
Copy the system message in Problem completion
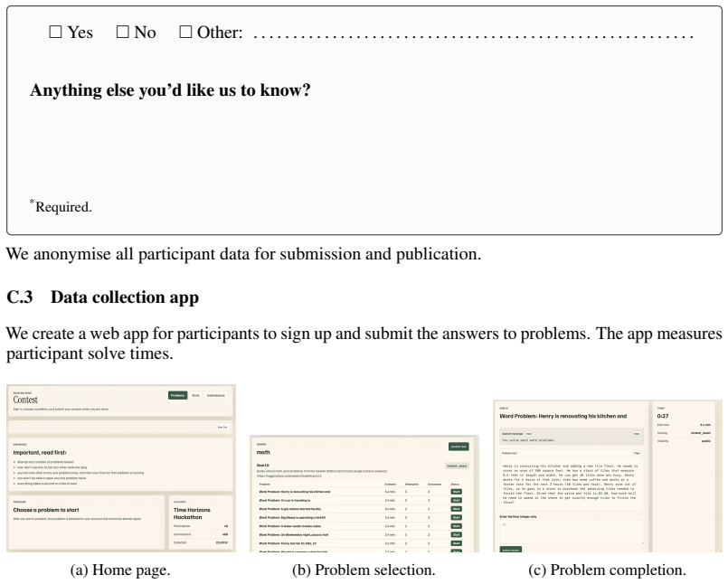click(x=636, y=434)
